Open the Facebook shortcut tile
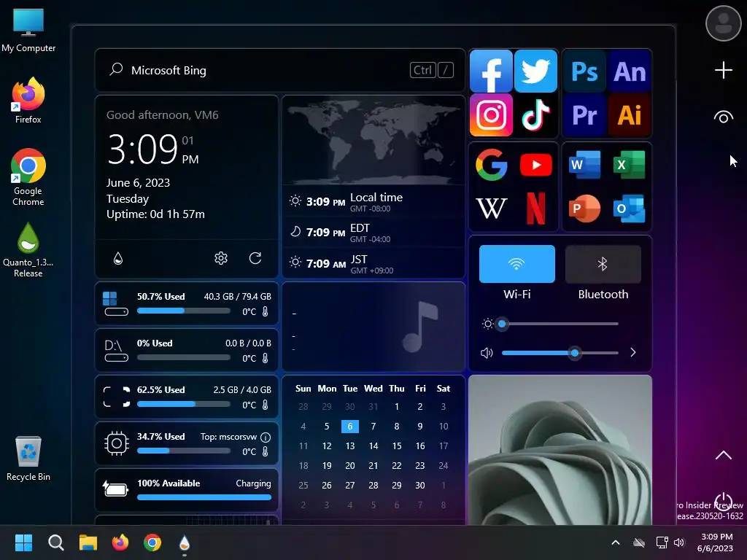 (x=491, y=71)
